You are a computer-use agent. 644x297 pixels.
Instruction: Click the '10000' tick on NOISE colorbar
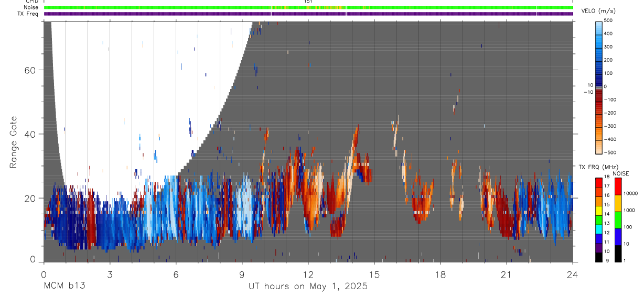click(x=630, y=193)
